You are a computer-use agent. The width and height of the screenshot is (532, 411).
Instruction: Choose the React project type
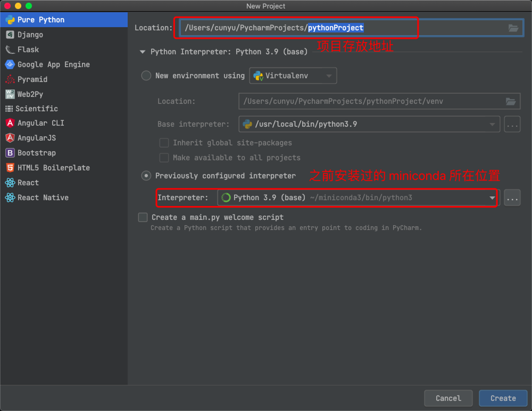click(64, 183)
